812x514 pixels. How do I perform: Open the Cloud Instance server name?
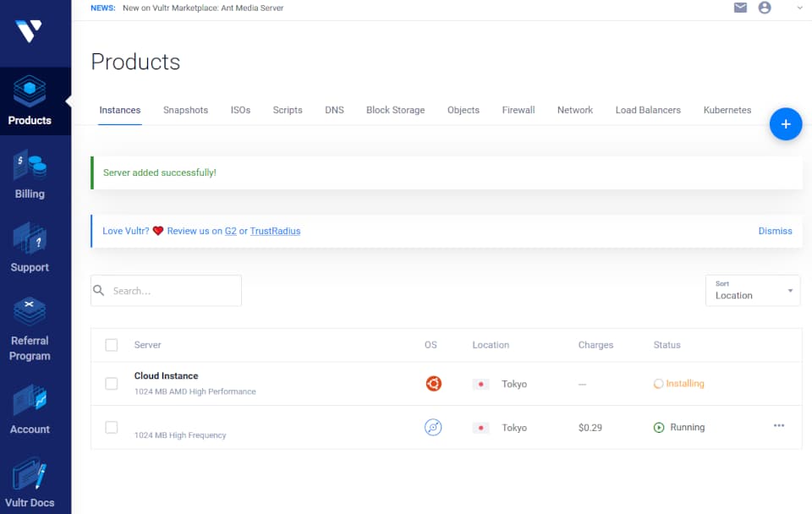coord(167,376)
